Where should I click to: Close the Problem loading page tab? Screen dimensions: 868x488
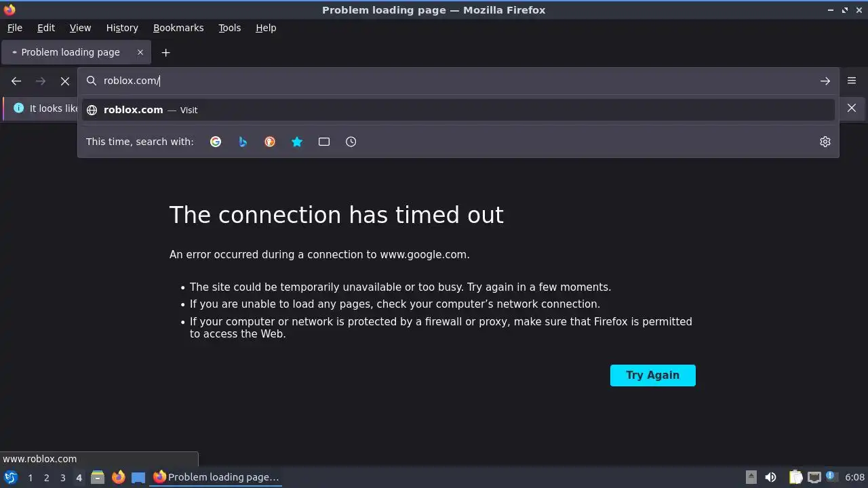coord(140,52)
